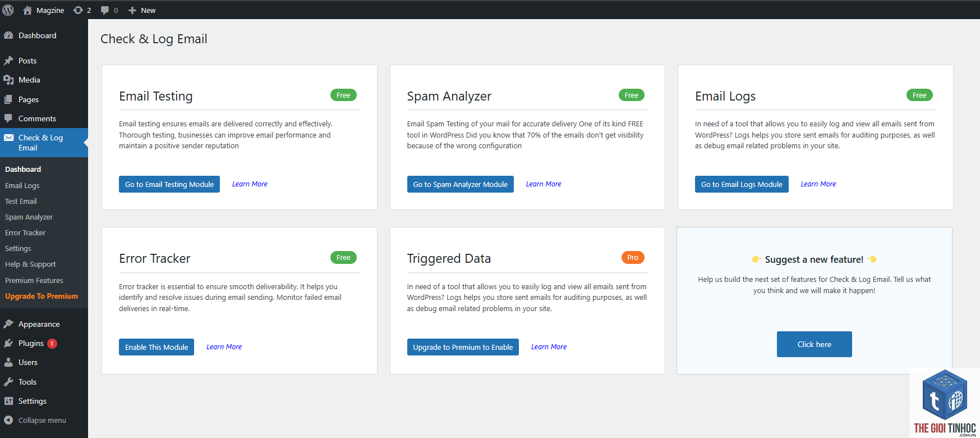Click Upgrade To Premium in sidebar
The height and width of the screenshot is (438, 980).
(42, 296)
